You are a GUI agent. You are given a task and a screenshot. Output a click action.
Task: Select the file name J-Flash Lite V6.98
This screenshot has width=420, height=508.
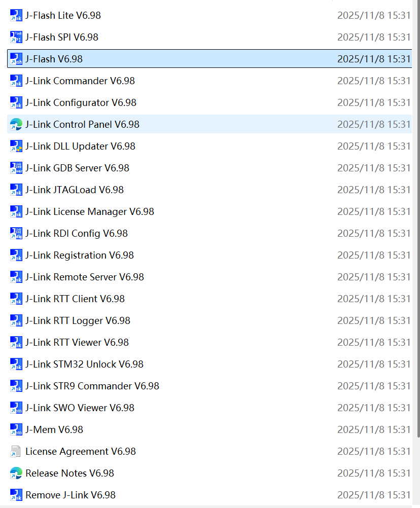(x=63, y=15)
